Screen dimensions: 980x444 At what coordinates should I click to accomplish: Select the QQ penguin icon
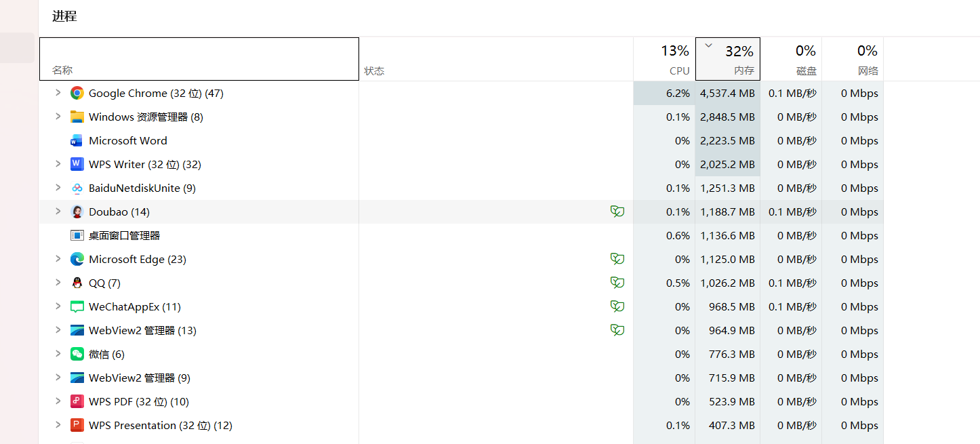(x=77, y=283)
